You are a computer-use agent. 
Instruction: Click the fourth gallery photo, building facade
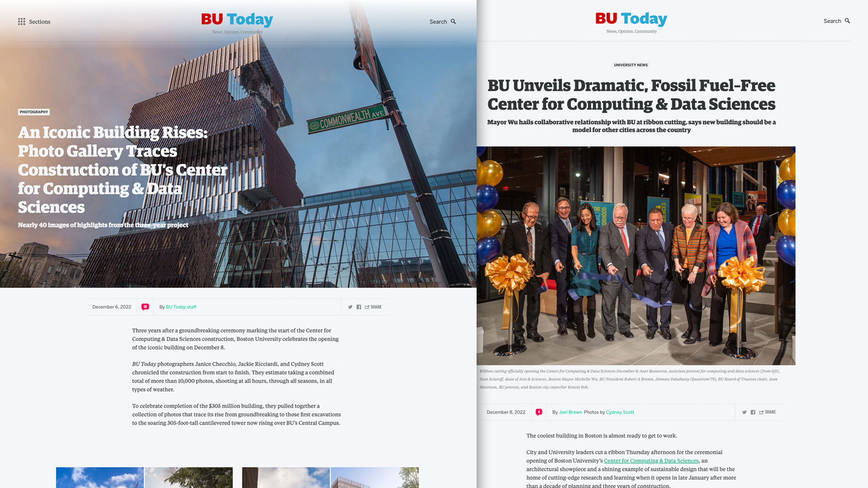[375, 478]
